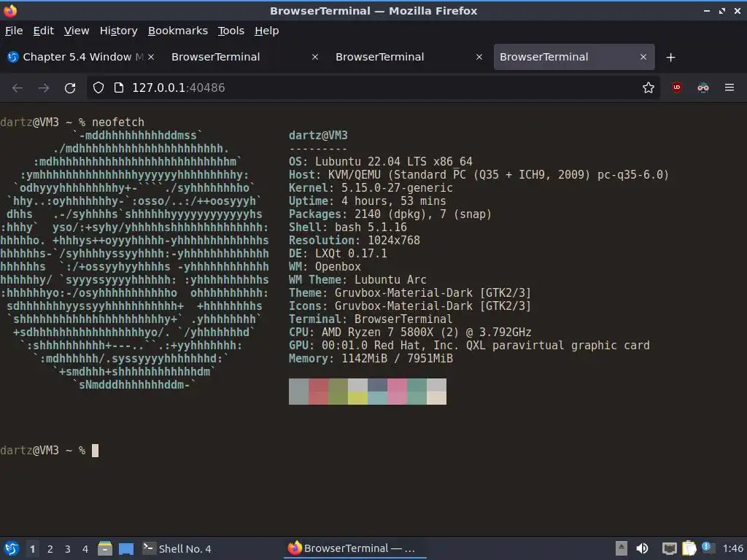Open the Lubuntu start menu

click(12, 548)
